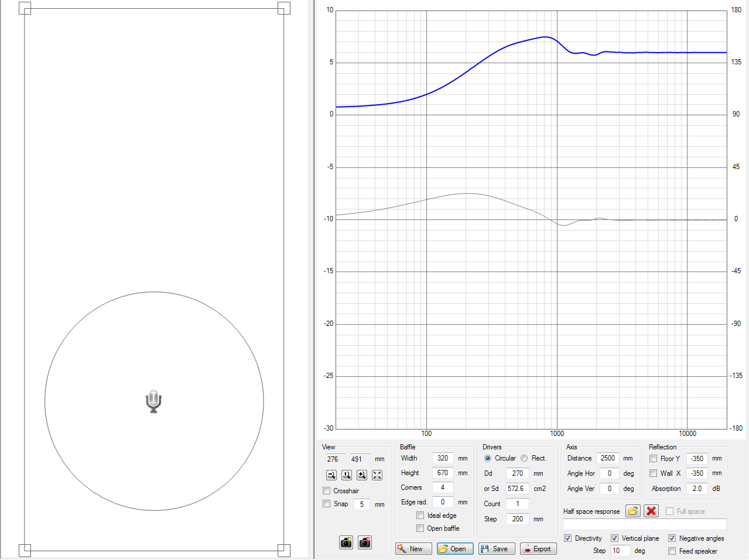
Task: Select the bottom-right baffle corner handle
Action: click(283, 550)
